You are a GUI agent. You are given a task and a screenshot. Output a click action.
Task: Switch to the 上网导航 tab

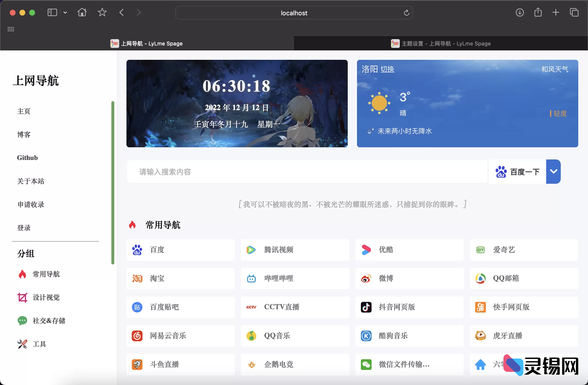[x=152, y=44]
